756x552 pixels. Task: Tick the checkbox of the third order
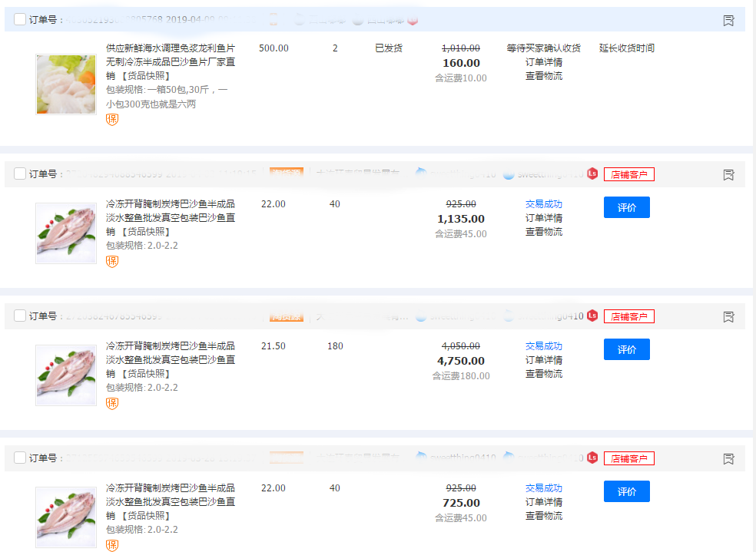click(x=19, y=316)
